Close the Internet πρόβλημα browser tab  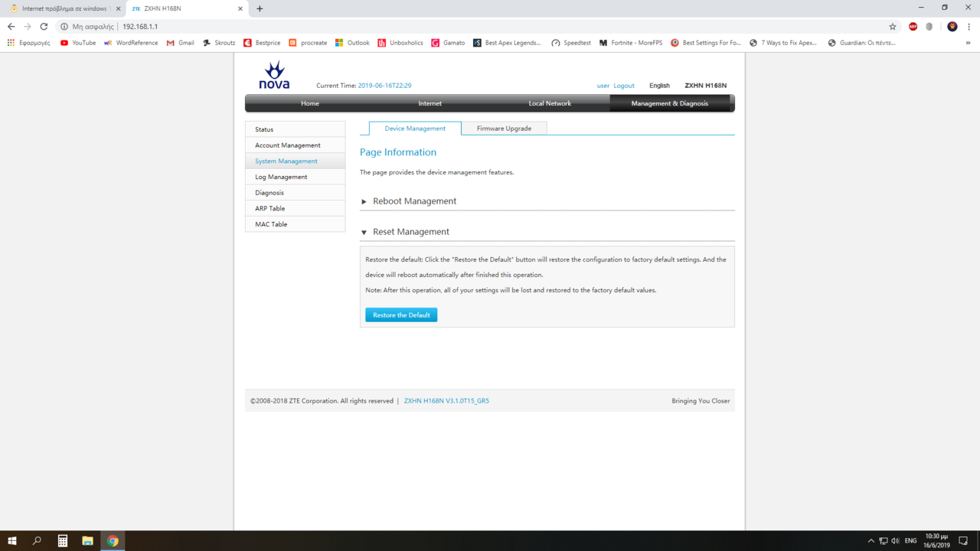[x=118, y=8]
